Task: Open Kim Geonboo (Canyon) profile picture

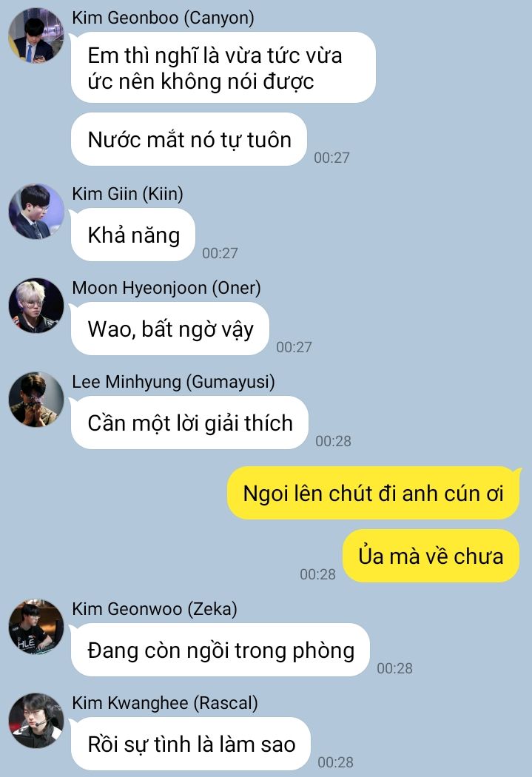Action: click(36, 36)
